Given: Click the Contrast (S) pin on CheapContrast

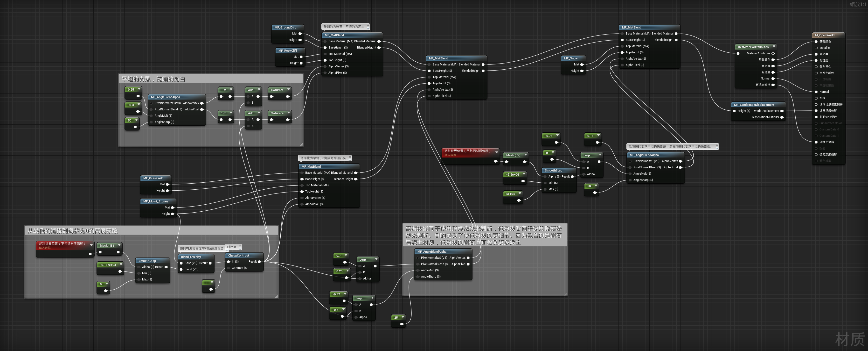Looking at the screenshot, I should (229, 268).
